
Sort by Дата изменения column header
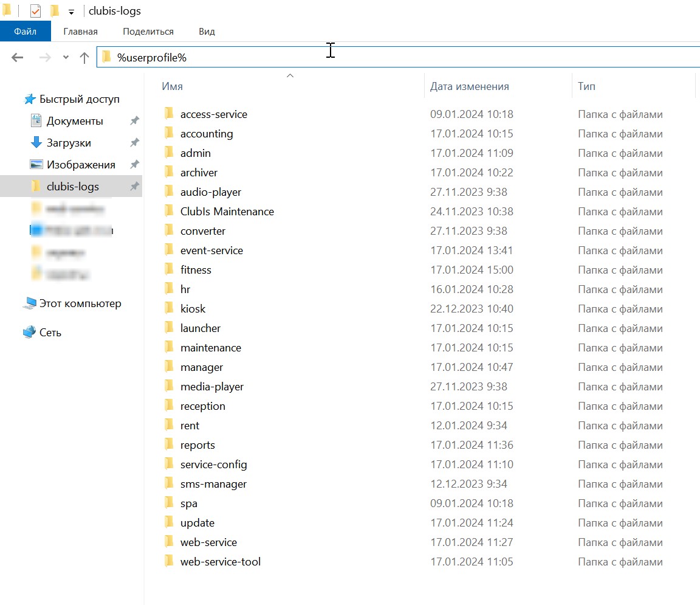469,86
